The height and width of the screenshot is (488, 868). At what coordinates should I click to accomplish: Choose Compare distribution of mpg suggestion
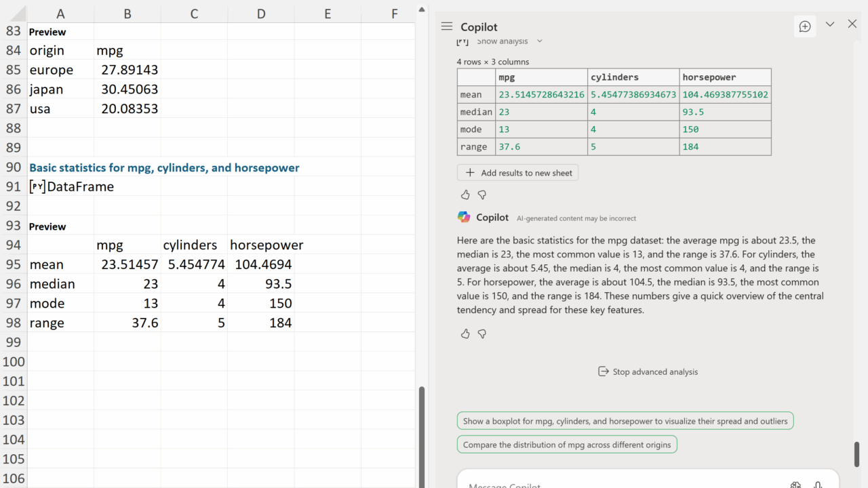point(566,445)
